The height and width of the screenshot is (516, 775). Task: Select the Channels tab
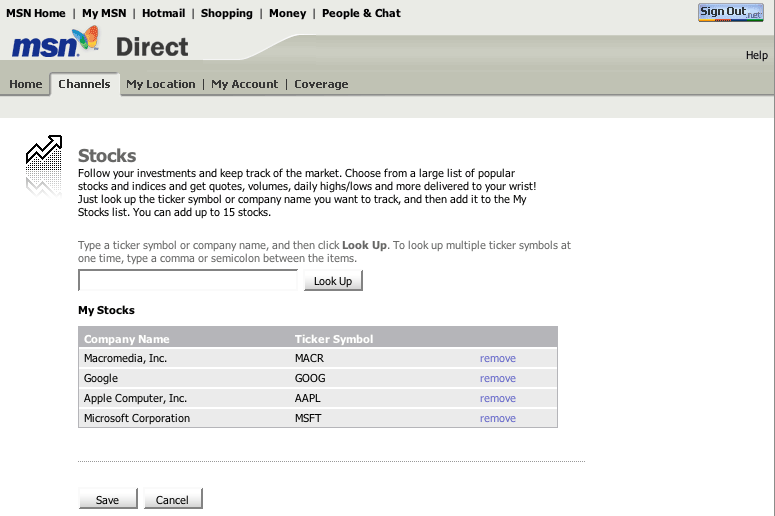(85, 84)
